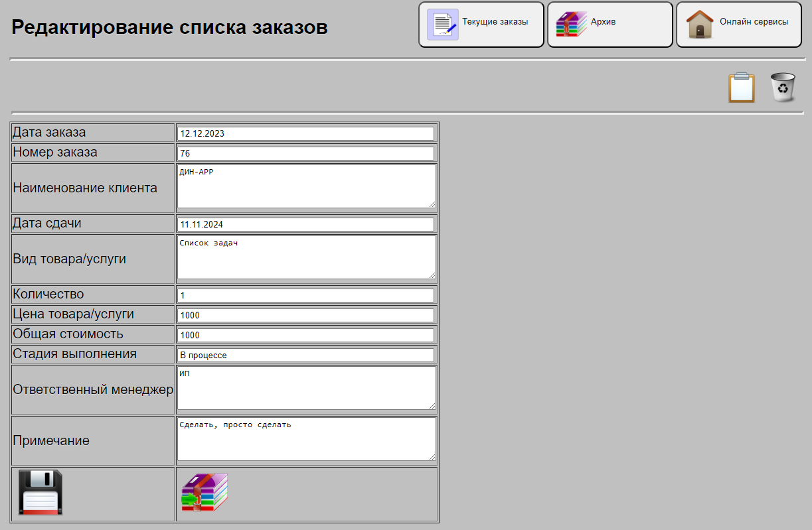Click inside Наименование клиента text area

(305, 186)
